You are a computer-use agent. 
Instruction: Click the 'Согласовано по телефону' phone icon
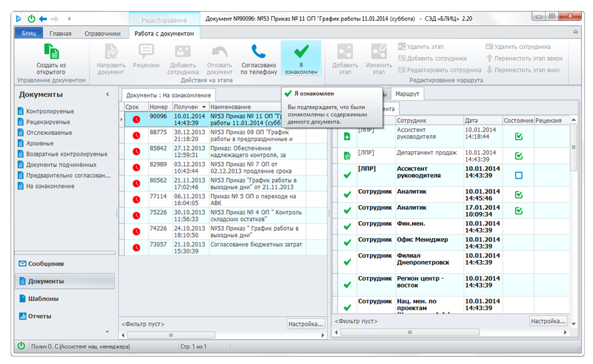coord(259,52)
